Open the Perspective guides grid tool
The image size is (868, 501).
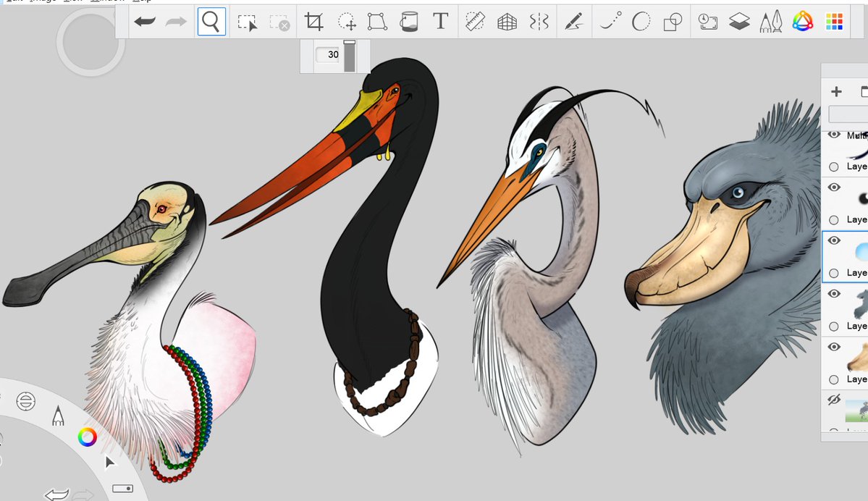click(x=507, y=22)
